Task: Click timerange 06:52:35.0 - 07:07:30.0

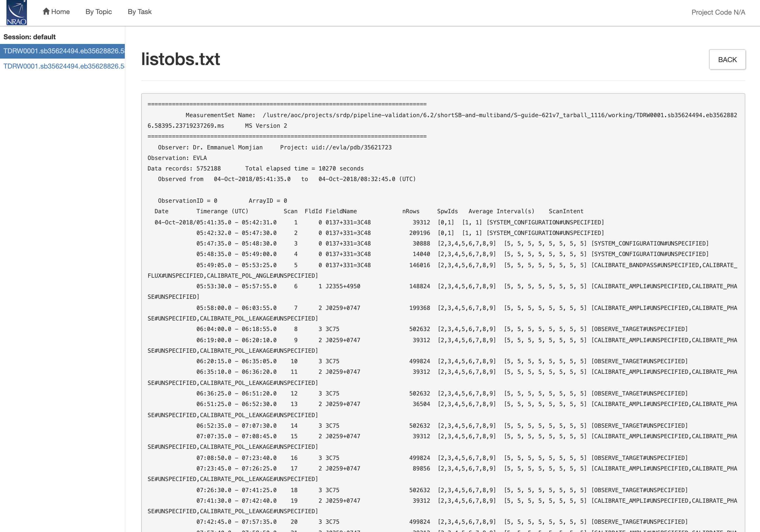Action: coord(236,426)
